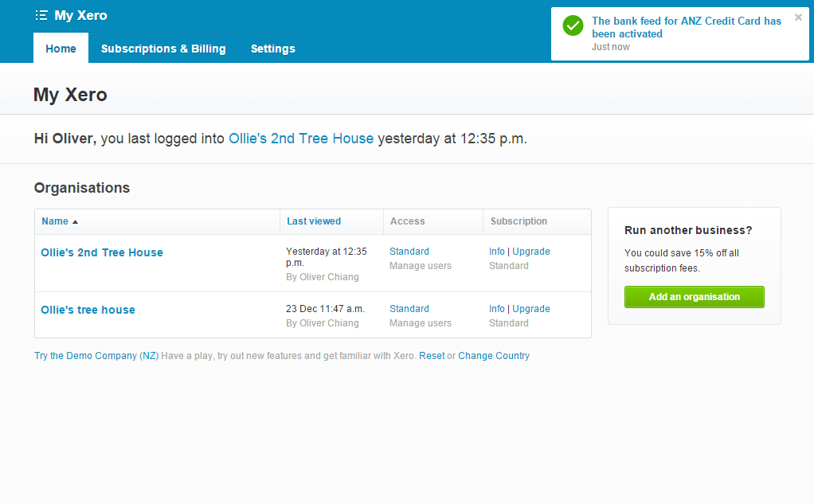Sort organisations by Last viewed
The image size is (814, 504).
(314, 221)
